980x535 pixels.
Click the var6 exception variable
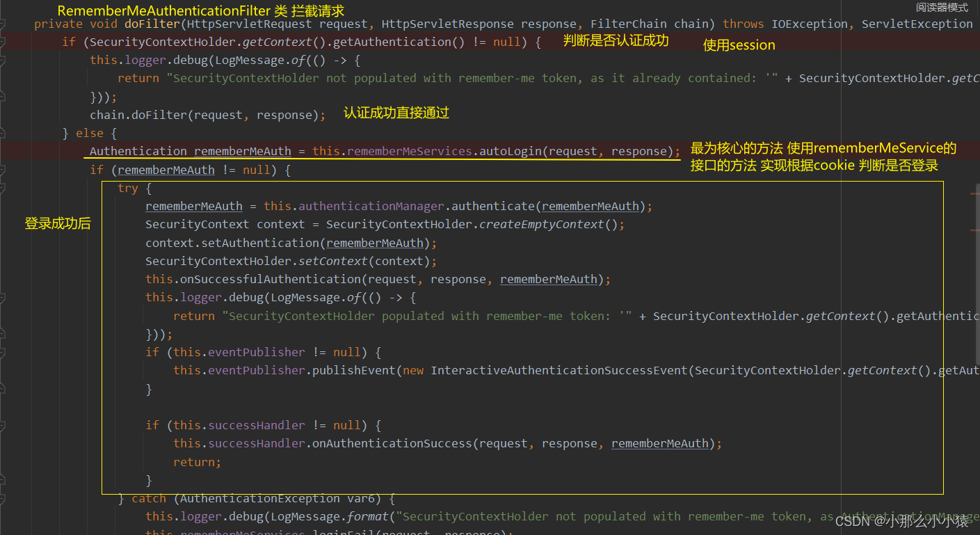pos(361,498)
